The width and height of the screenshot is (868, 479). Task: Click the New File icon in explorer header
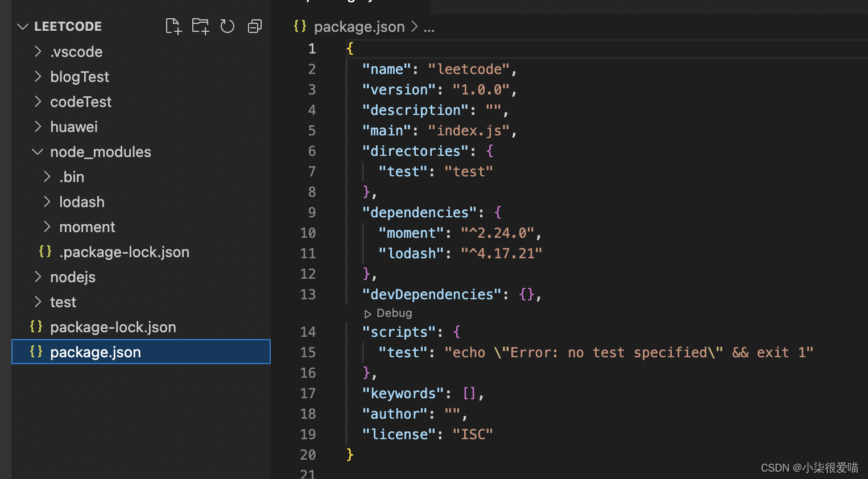(173, 26)
